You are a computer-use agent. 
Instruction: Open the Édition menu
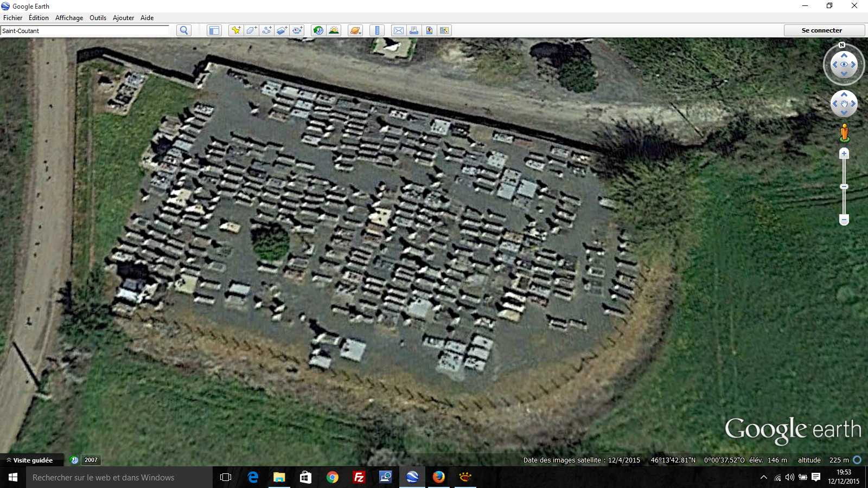pyautogui.click(x=39, y=18)
